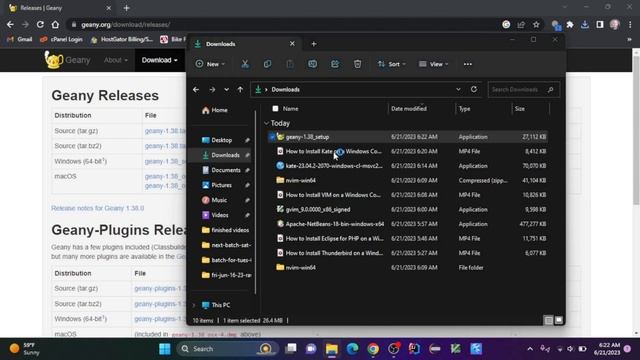This screenshot has height=360, width=640.
Task: Open Chrome profile avatar
Action: (615, 24)
